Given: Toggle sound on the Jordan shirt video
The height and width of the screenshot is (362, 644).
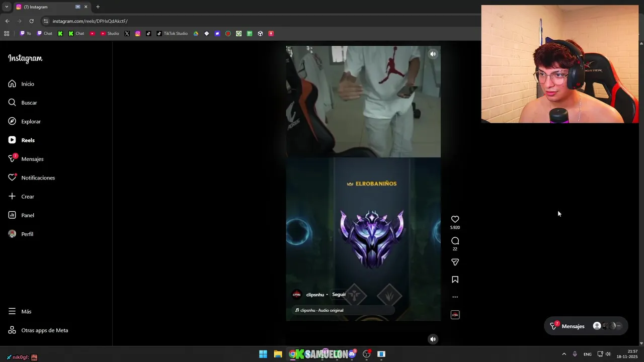Looking at the screenshot, I should 433,54.
